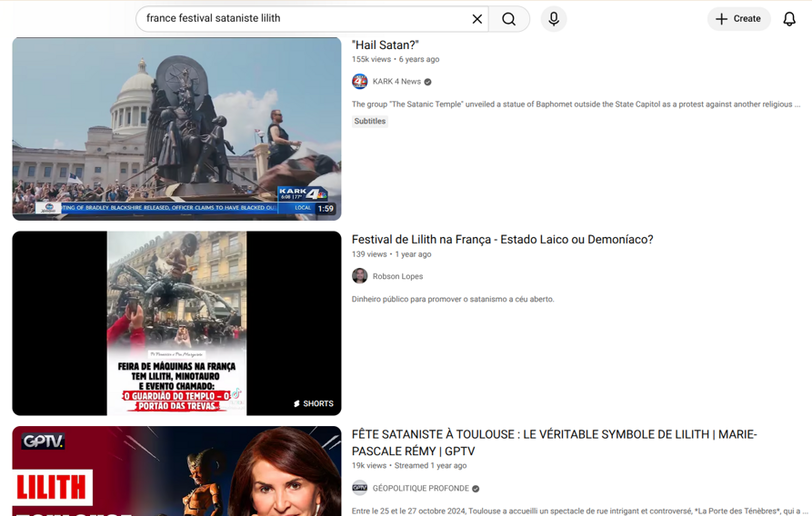Open the "Hail Satan?" video title

(386, 45)
